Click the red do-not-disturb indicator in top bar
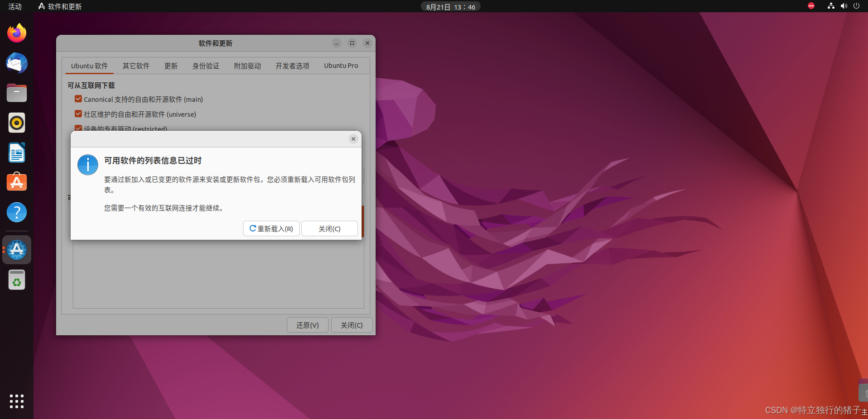 [811, 6]
